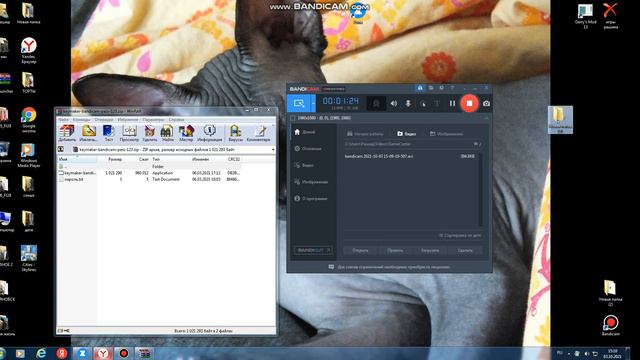Open the Файл menu in WinRAR

click(63, 120)
